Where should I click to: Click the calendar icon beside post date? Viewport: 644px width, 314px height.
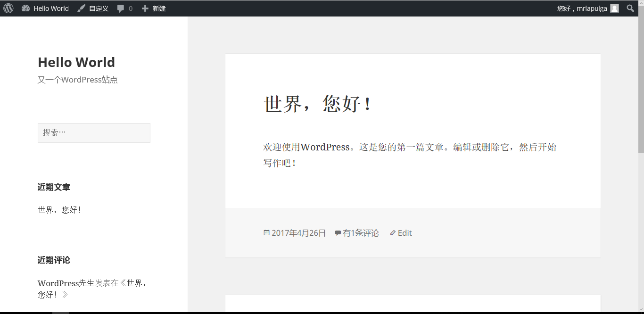(266, 233)
